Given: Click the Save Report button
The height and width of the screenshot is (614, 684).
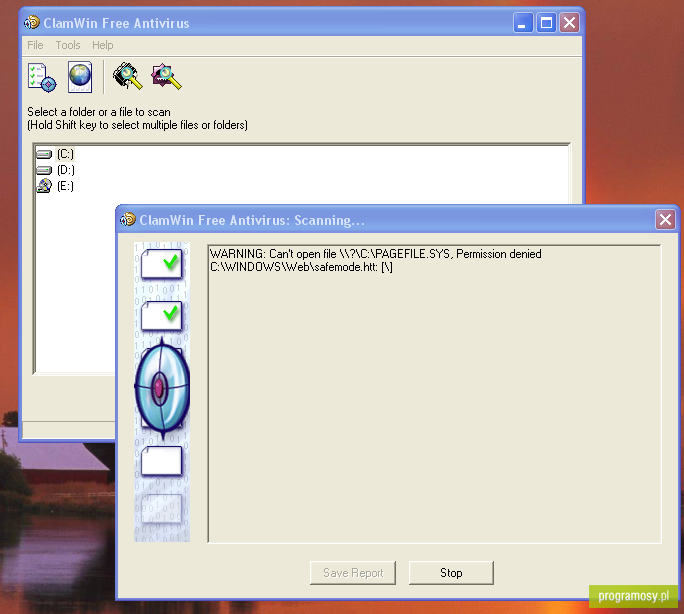Looking at the screenshot, I should (353, 573).
